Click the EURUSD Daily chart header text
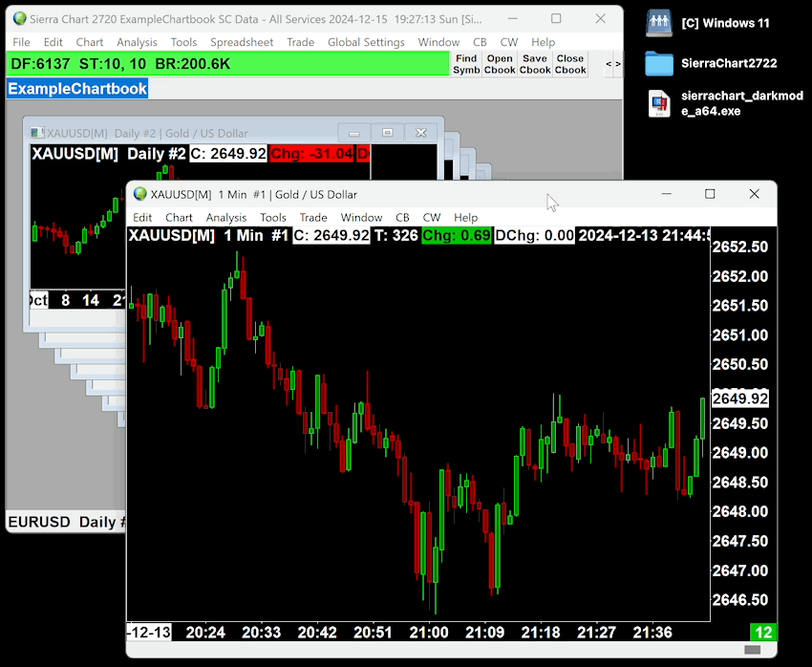The height and width of the screenshot is (667, 812). point(66,522)
